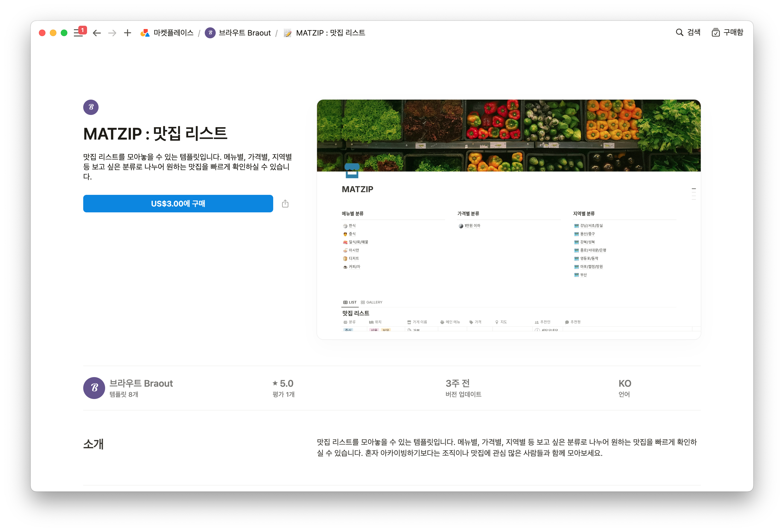Switch to the LIST view tab
This screenshot has height=532, width=784.
pos(350,302)
